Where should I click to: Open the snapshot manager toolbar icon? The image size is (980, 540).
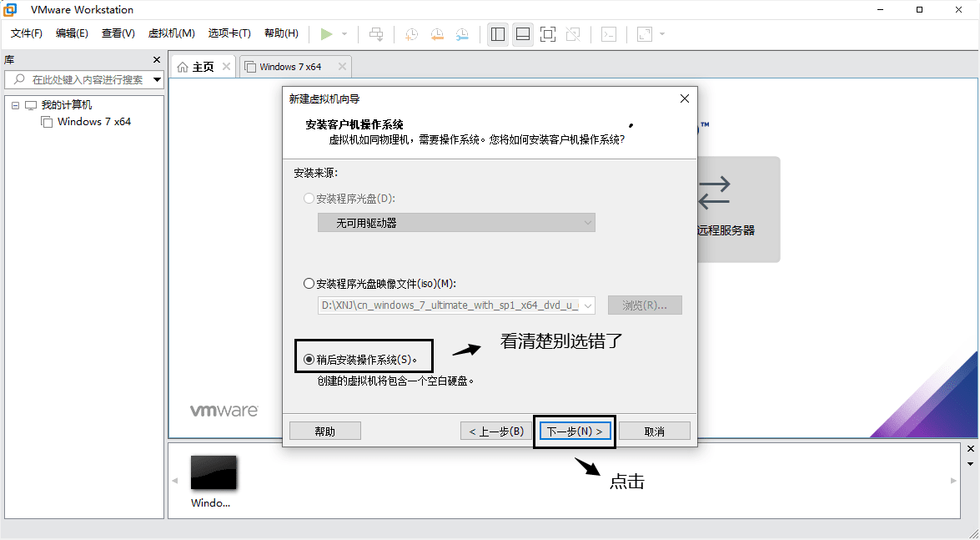pyautogui.click(x=463, y=33)
